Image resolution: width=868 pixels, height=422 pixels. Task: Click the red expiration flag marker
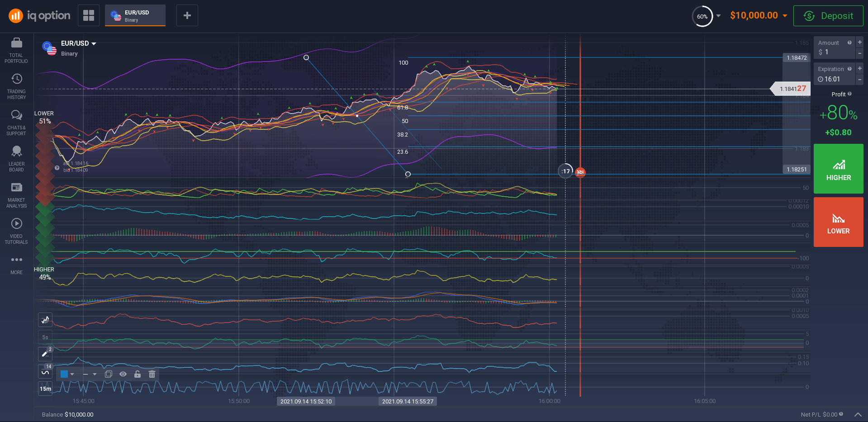tap(580, 172)
